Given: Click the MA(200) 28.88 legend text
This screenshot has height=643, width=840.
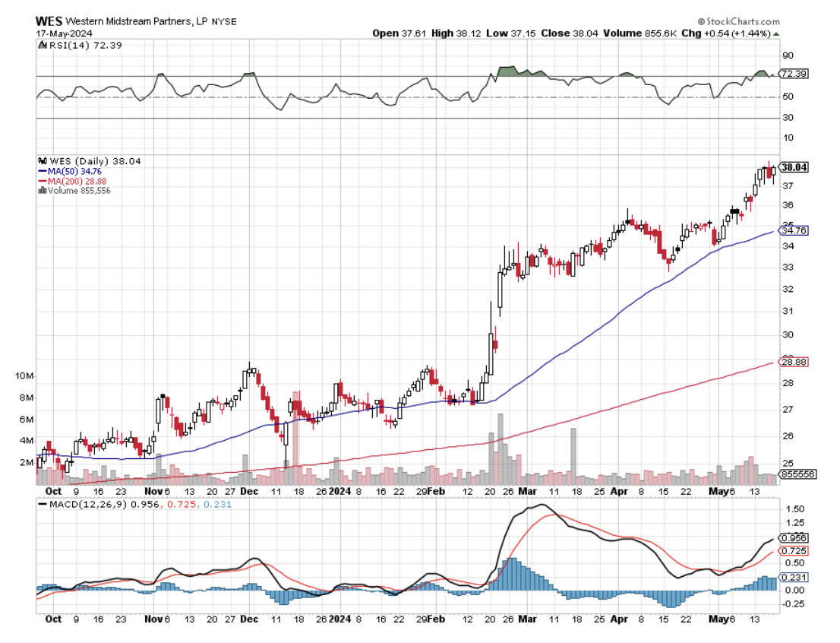Looking at the screenshot, I should 77,181.
